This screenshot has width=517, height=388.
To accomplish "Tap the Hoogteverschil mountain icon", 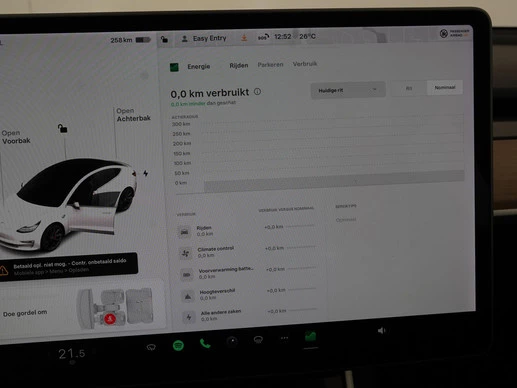I will (188, 296).
